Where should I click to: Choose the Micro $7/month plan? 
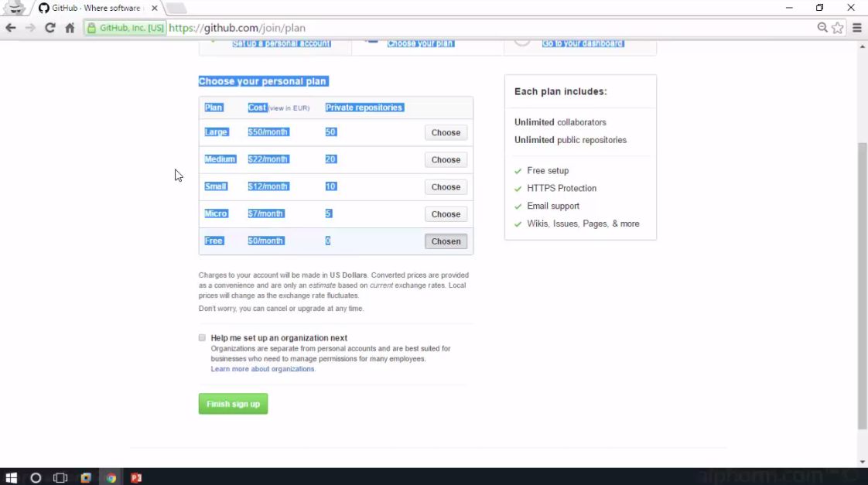click(446, 214)
